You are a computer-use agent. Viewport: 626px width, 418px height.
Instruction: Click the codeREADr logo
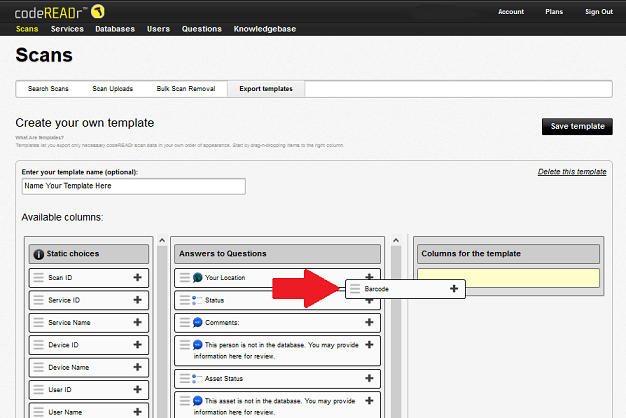point(59,12)
